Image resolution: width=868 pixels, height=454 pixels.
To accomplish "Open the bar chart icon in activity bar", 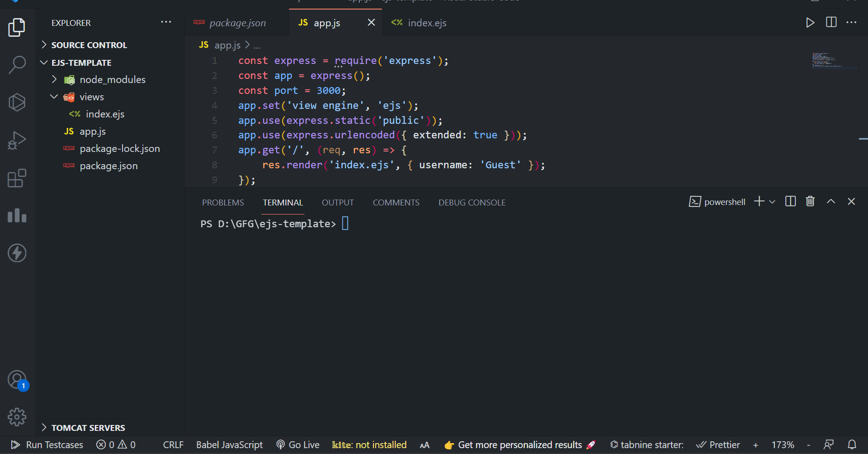I will [17, 215].
